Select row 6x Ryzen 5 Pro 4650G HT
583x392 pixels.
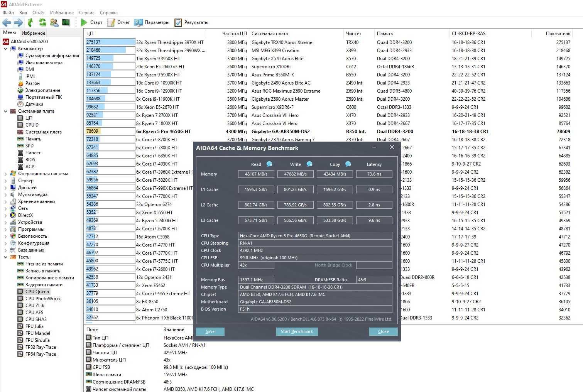coord(328,131)
